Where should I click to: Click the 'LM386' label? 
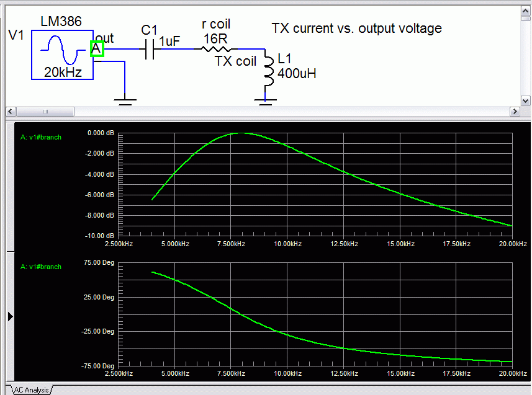pyautogui.click(x=61, y=21)
